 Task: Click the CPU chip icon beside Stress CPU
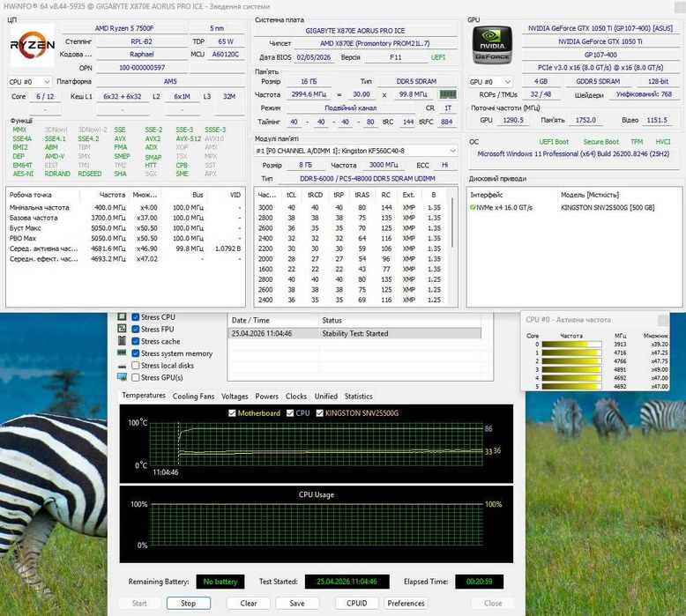(122, 316)
